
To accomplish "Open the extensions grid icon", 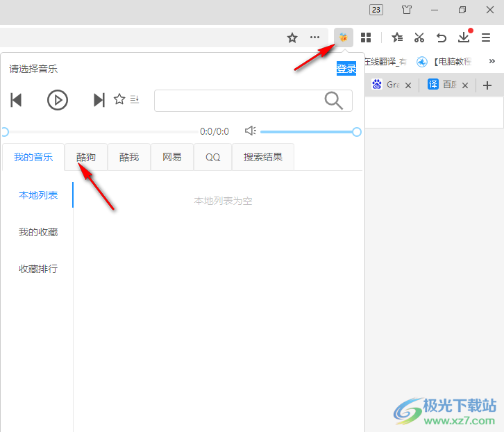I will click(366, 38).
